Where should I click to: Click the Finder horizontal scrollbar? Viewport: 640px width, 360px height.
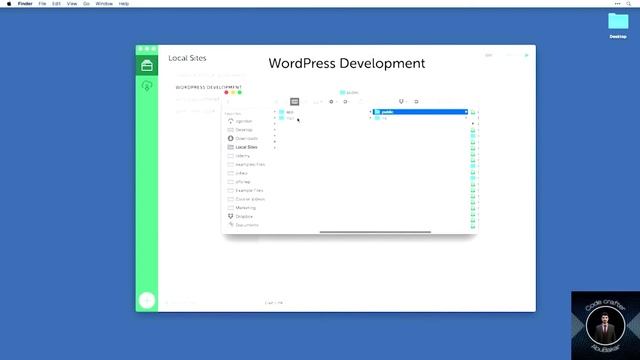pyautogui.click(x=375, y=232)
